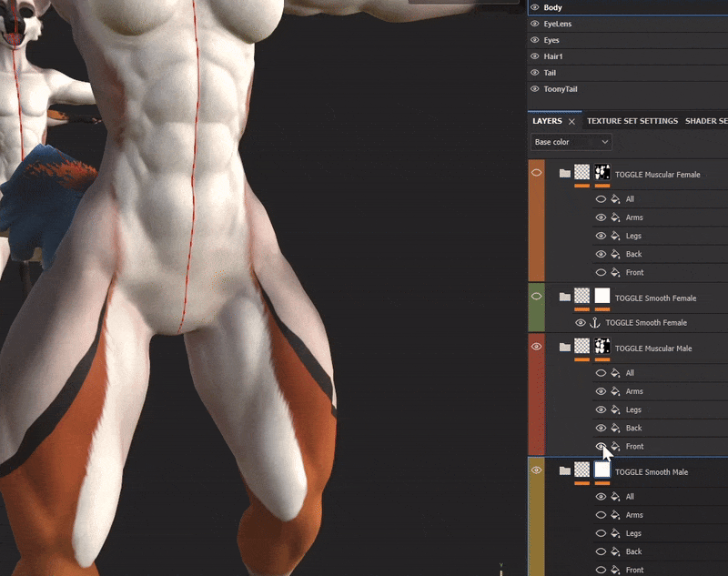Switch to the Texture Set Settings tab

click(x=632, y=121)
